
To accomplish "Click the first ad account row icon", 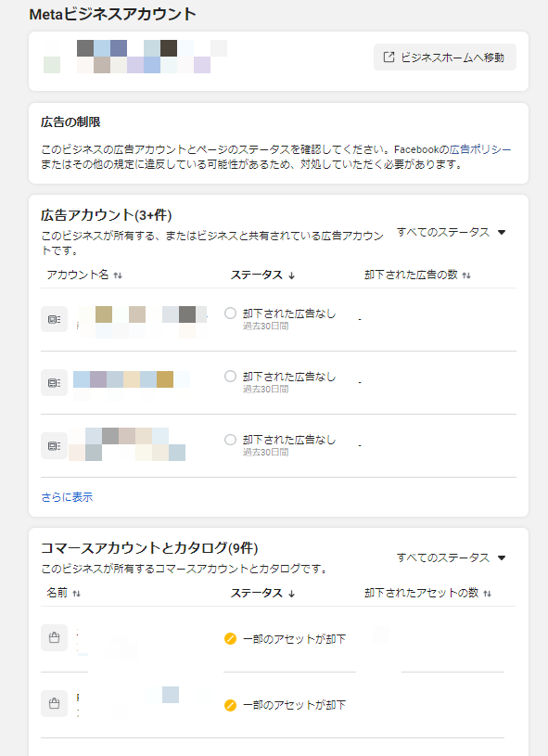I will [x=54, y=319].
